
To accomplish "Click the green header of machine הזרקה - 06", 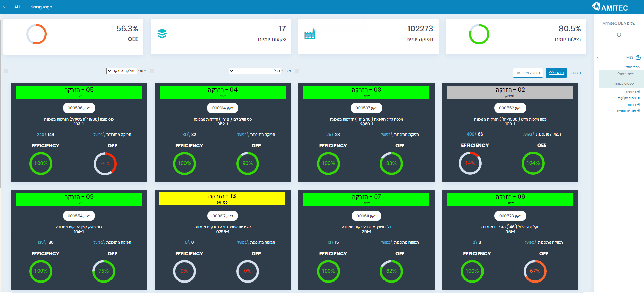I will 510,199.
